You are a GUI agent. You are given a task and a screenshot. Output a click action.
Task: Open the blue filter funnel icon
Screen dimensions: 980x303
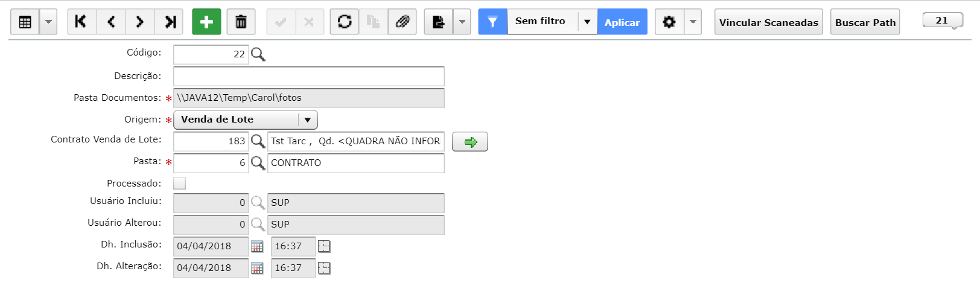pyautogui.click(x=493, y=22)
